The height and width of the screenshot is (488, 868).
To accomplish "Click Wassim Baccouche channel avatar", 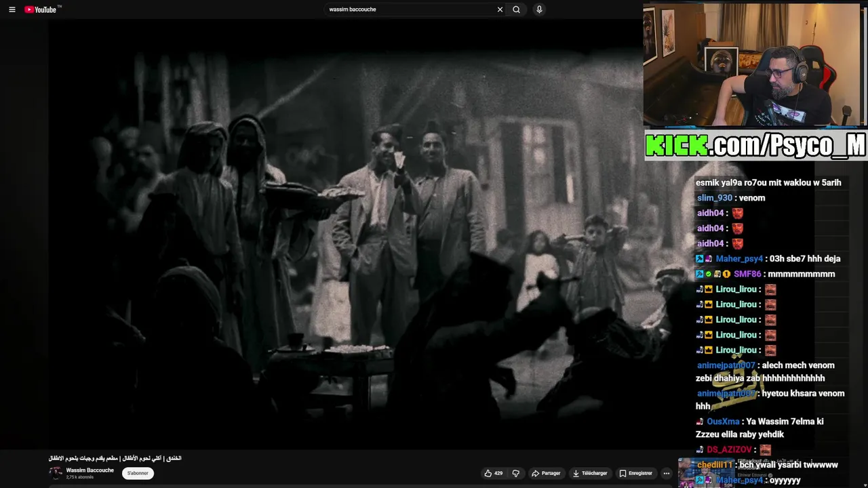I will click(x=56, y=473).
